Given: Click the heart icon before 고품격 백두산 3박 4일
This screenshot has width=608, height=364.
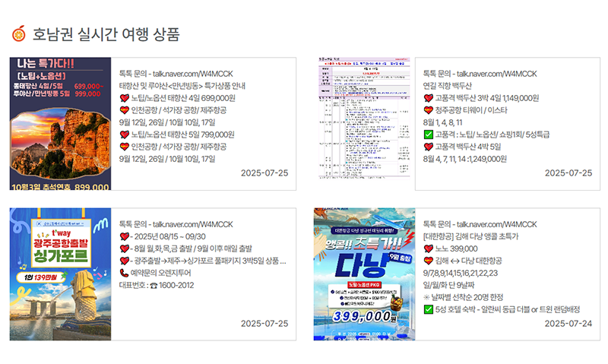Looking at the screenshot, I should pos(428,98).
